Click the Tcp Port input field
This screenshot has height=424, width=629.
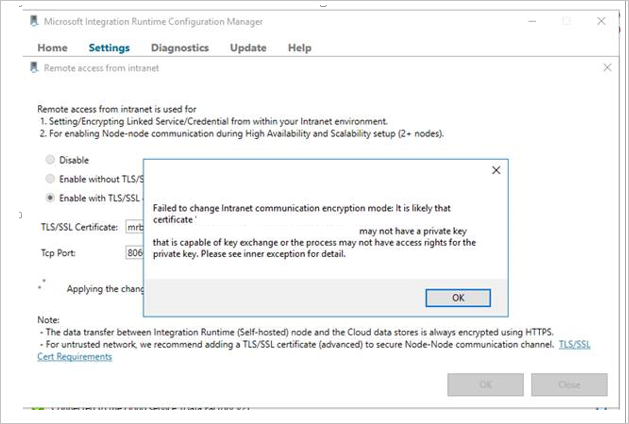[134, 254]
